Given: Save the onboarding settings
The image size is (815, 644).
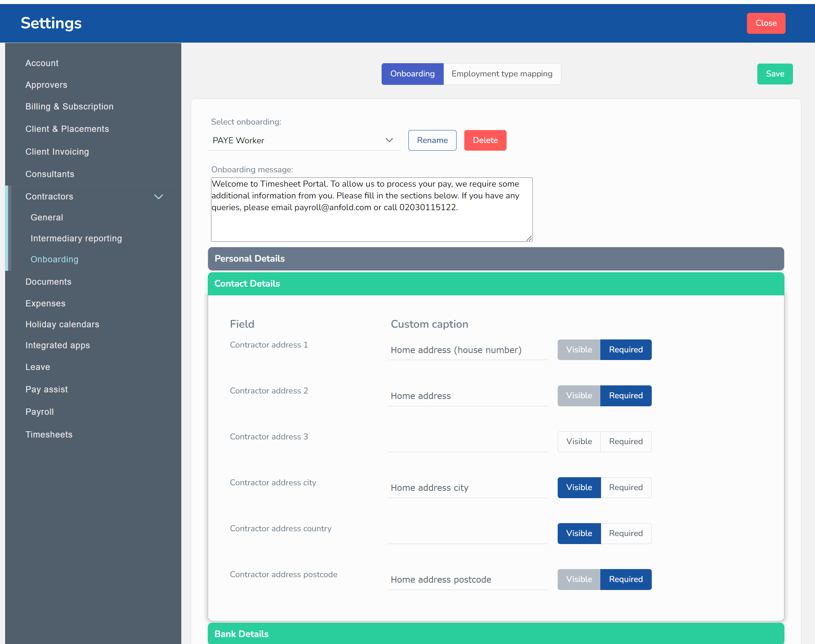Looking at the screenshot, I should (775, 74).
